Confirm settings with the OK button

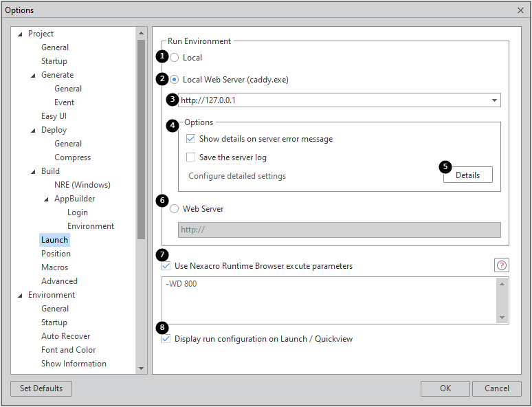445,388
